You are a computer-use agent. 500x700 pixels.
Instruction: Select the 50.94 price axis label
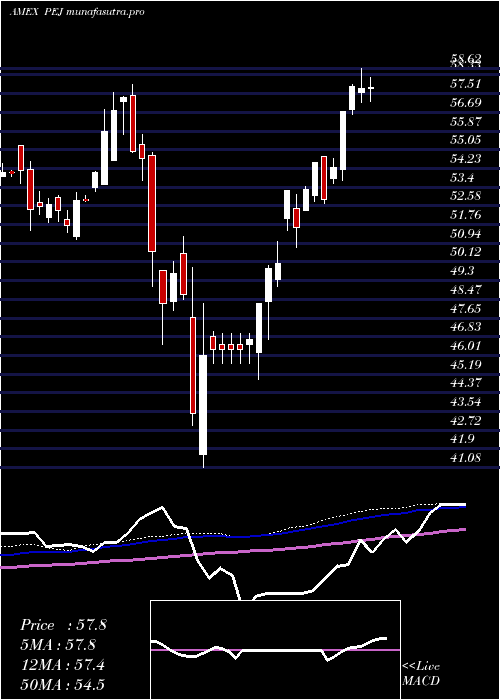(466, 233)
